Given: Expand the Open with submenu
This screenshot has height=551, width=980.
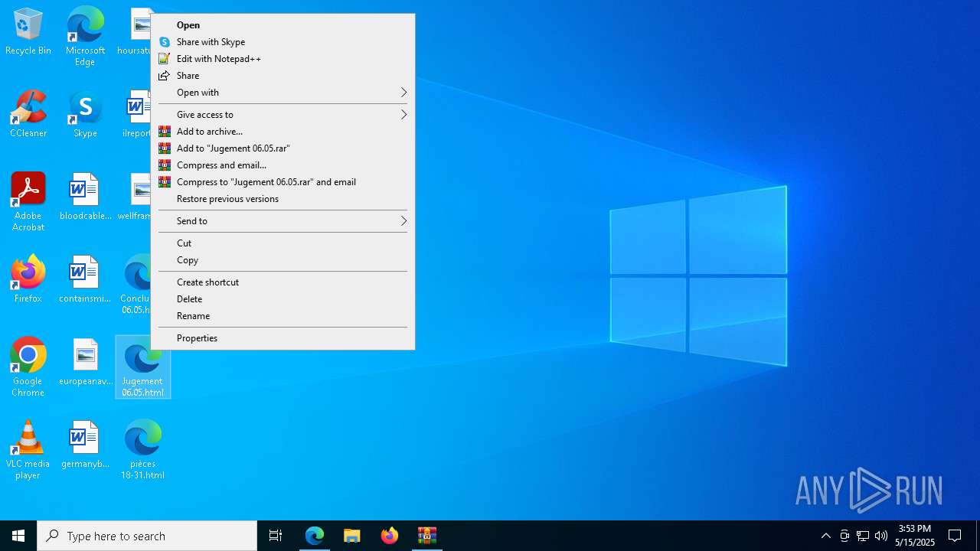Looking at the screenshot, I should [x=283, y=93].
